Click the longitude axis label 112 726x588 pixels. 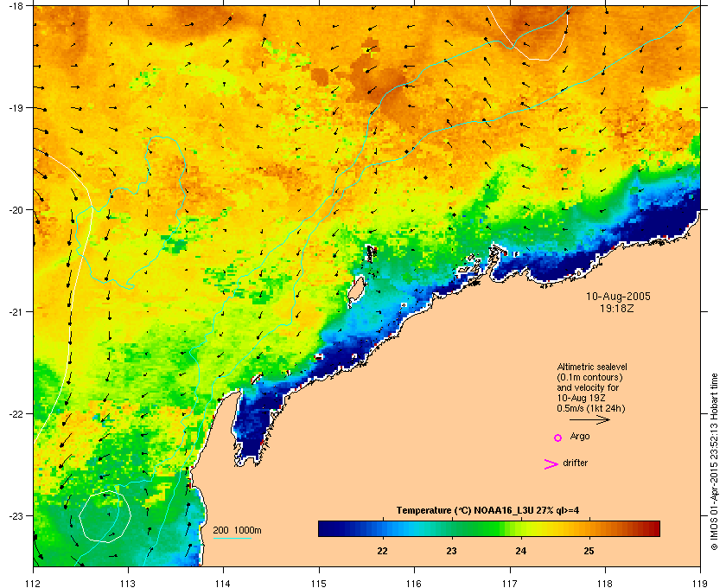[x=34, y=584]
